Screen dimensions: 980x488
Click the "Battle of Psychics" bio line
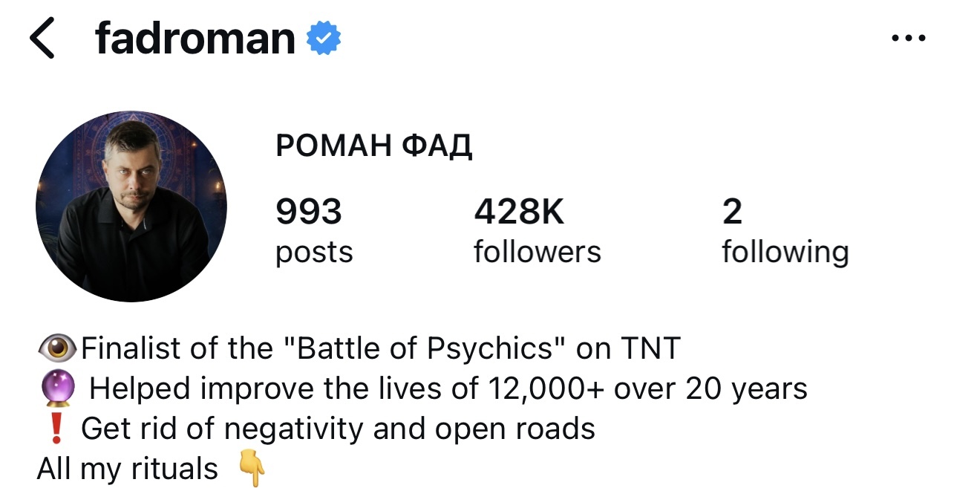(x=380, y=348)
